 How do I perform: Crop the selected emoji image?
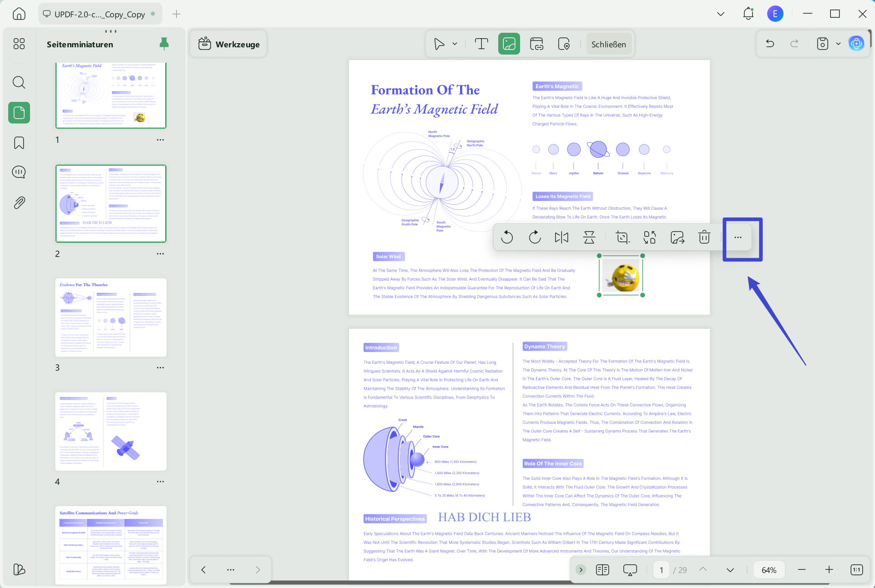[622, 237]
